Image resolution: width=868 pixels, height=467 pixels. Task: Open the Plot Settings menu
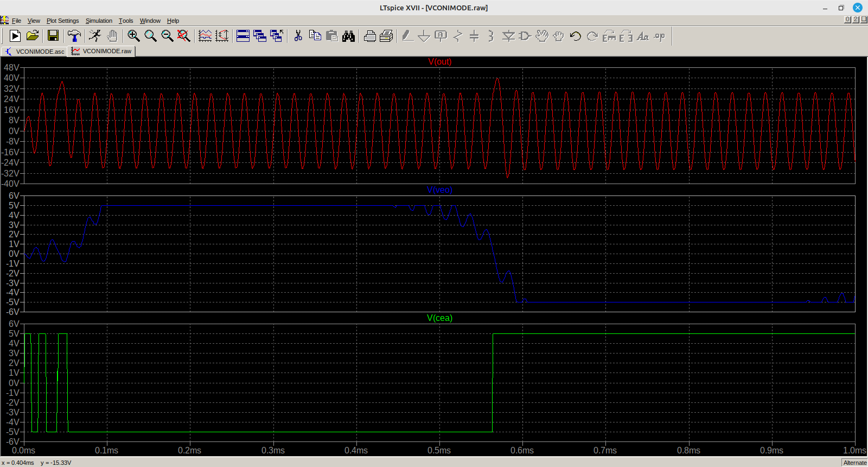(x=62, y=21)
